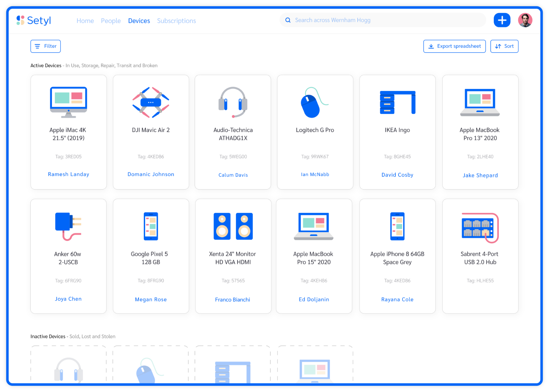
Task: Click tag 3RED05 text
Action: (68, 157)
